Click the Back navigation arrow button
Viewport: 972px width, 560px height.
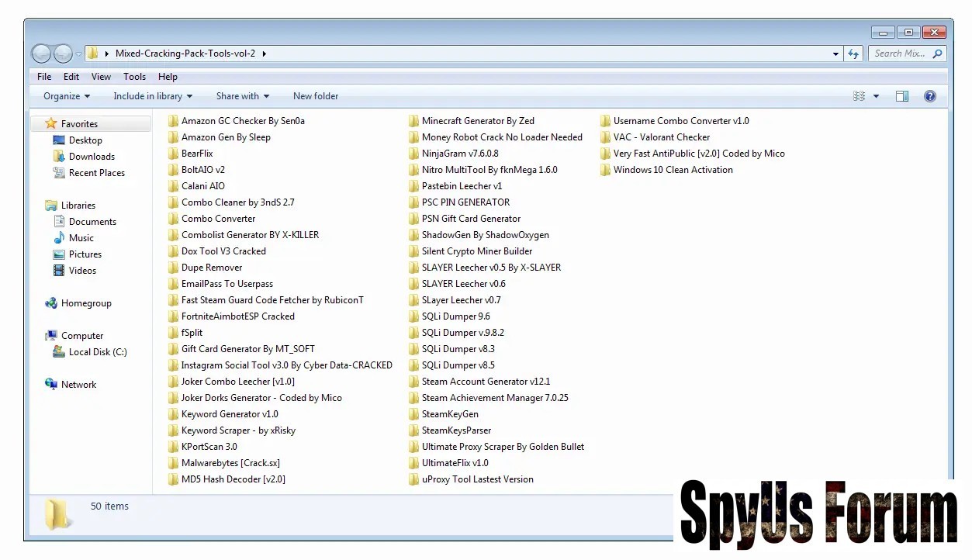(41, 54)
